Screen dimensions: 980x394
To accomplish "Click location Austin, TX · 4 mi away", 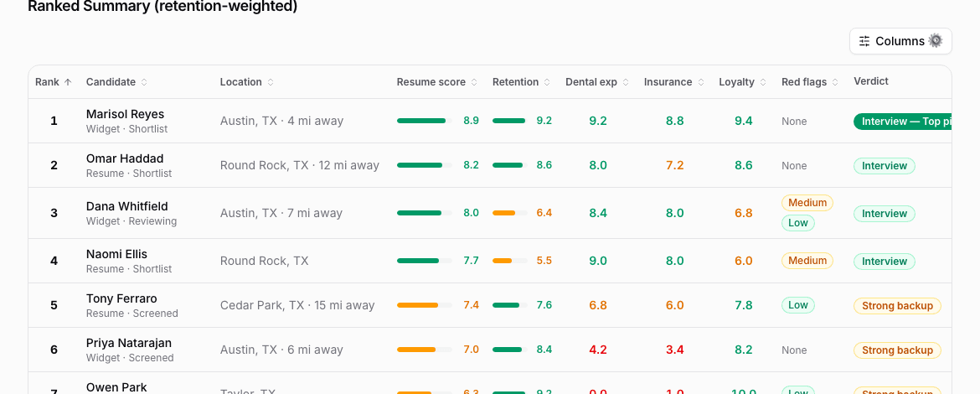I will (x=281, y=121).
